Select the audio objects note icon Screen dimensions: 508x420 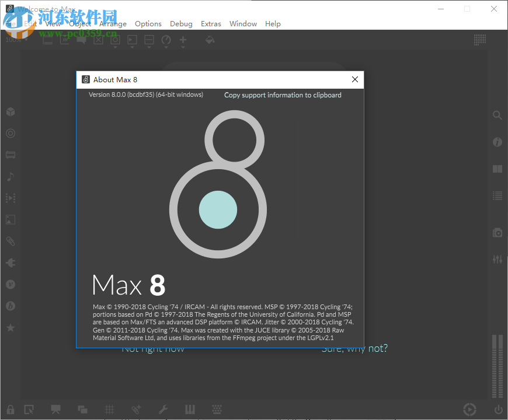coord(10,176)
